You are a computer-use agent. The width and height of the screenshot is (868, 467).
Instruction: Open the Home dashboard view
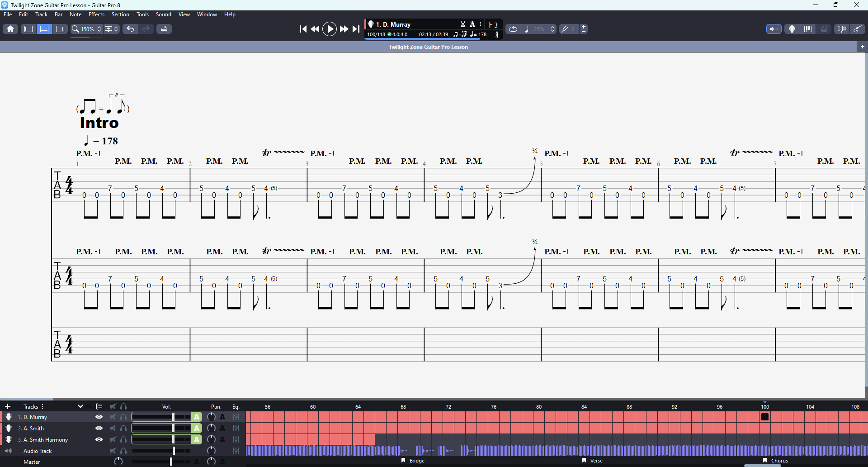tap(9, 29)
